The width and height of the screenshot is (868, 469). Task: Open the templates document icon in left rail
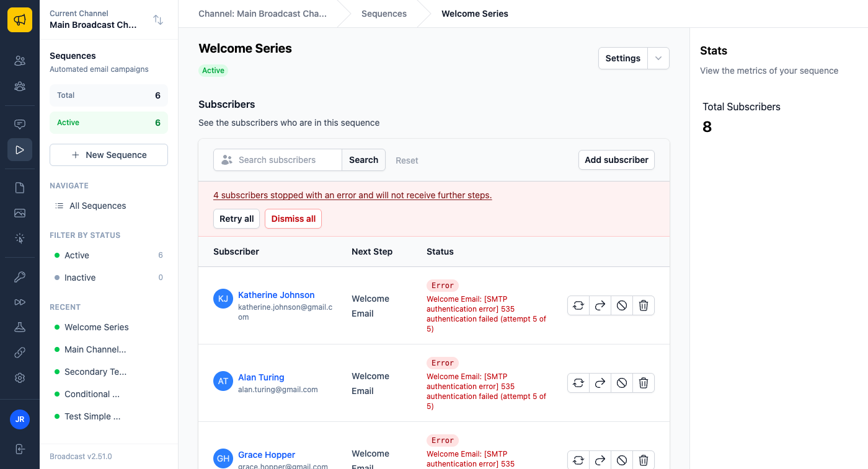pos(20,188)
